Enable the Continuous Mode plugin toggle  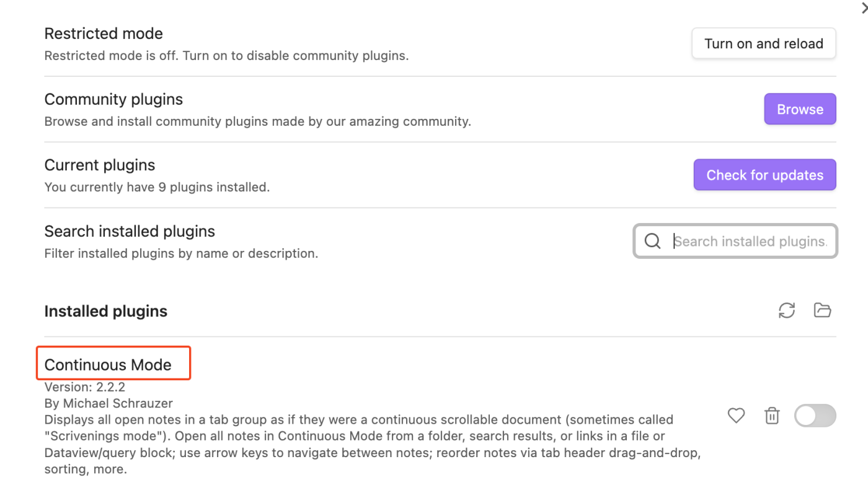pos(815,416)
